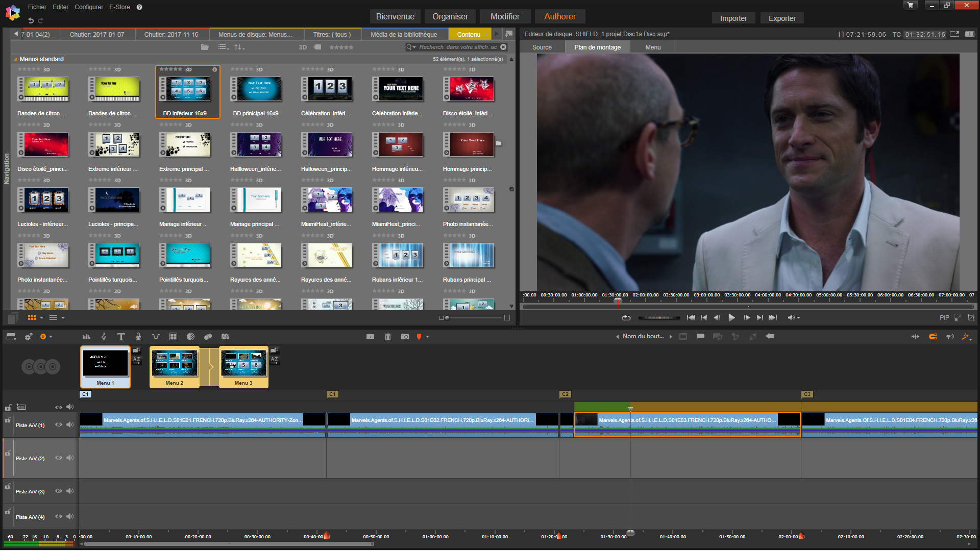Image resolution: width=980 pixels, height=551 pixels.
Task: Click the sort chapters AZ icon beside Menu 1
Action: tap(136, 360)
